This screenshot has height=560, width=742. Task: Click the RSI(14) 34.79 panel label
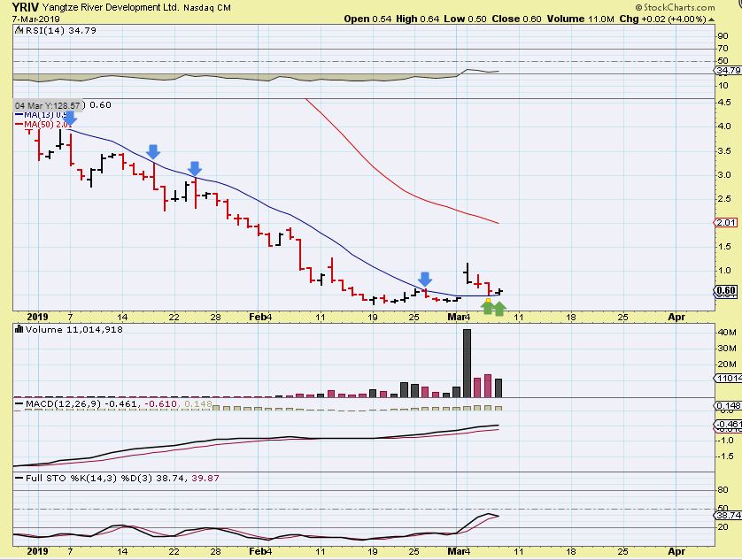point(60,30)
